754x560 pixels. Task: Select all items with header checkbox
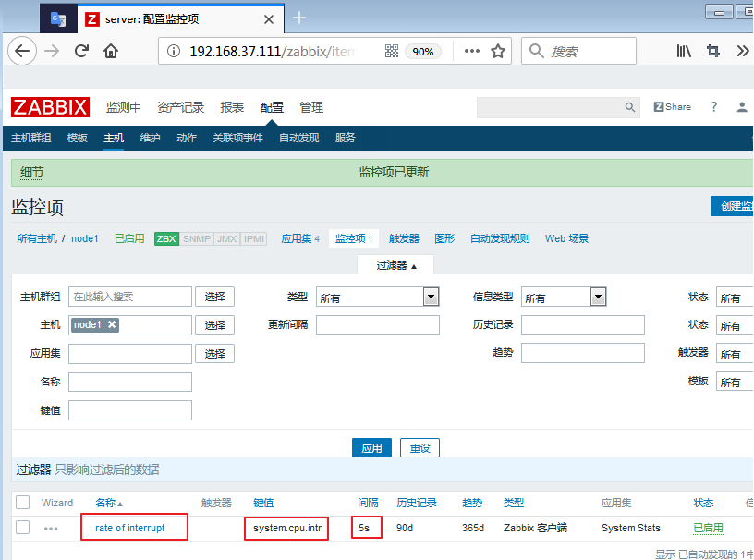pyautogui.click(x=23, y=503)
